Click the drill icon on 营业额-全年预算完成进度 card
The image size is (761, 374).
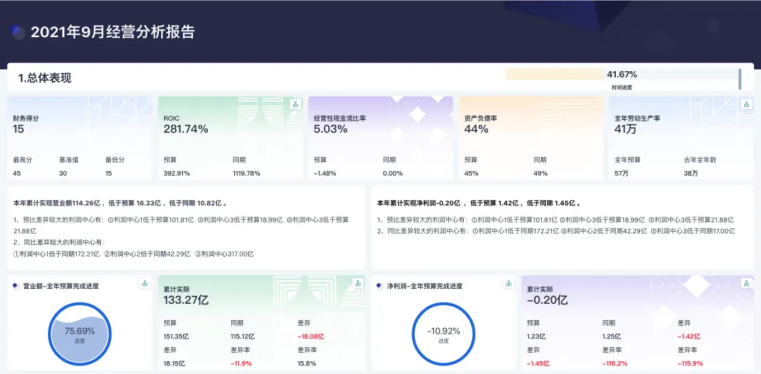[x=144, y=283]
